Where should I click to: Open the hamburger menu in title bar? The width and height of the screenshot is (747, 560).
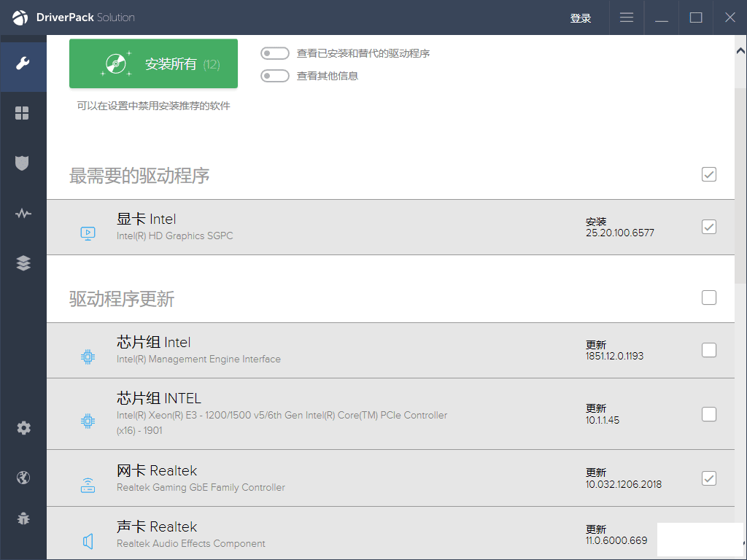click(x=627, y=17)
